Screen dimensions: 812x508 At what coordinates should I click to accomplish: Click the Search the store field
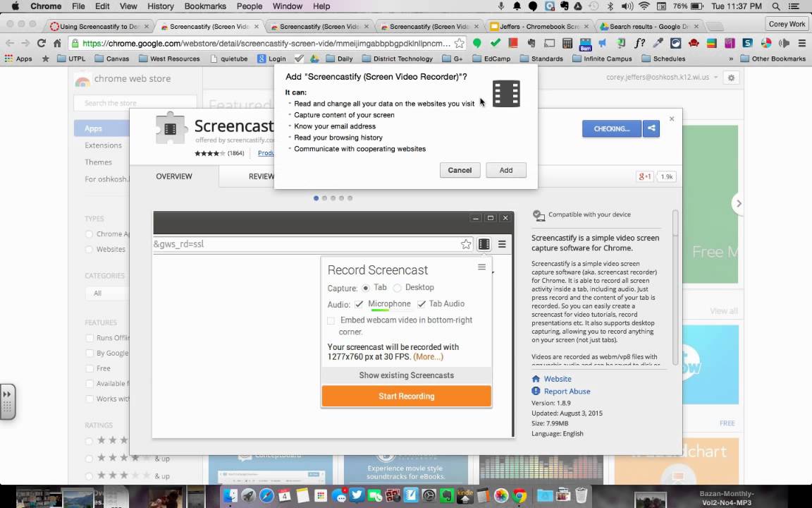[x=135, y=102]
